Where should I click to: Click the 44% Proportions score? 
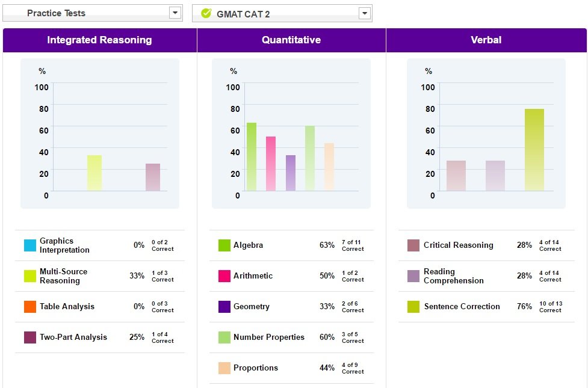[327, 368]
